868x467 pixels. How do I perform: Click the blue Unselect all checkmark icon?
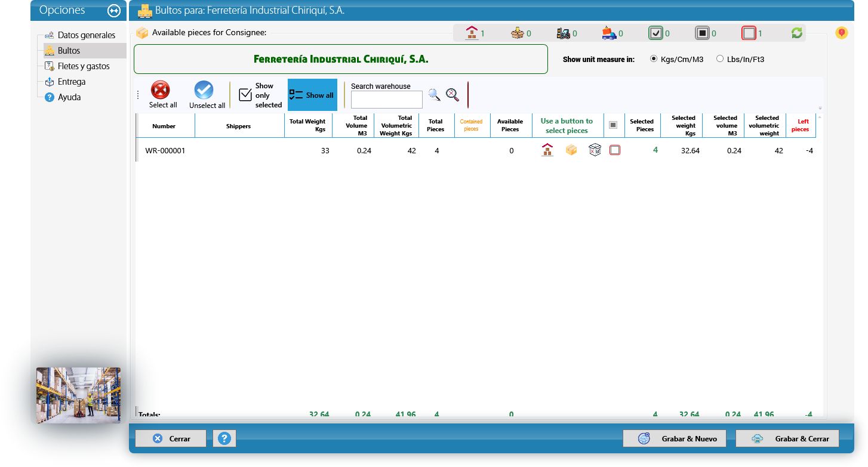pyautogui.click(x=204, y=90)
